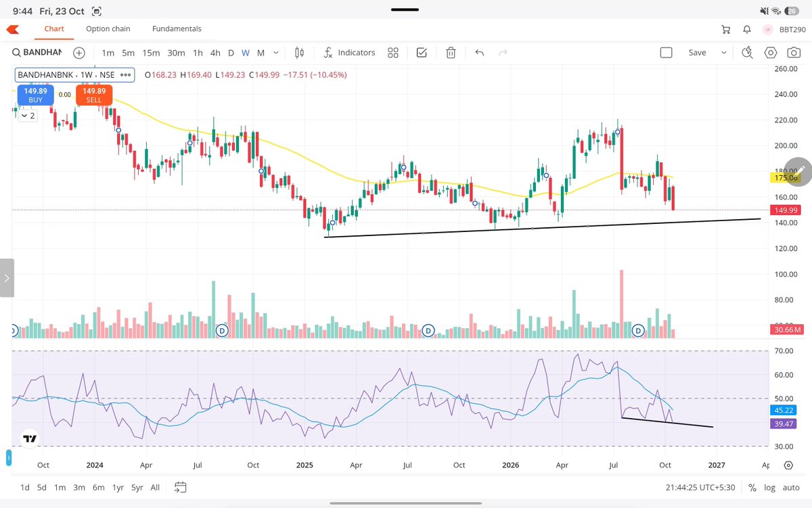The width and height of the screenshot is (812, 508).
Task: Switch to the Chart tab
Action: [54, 29]
